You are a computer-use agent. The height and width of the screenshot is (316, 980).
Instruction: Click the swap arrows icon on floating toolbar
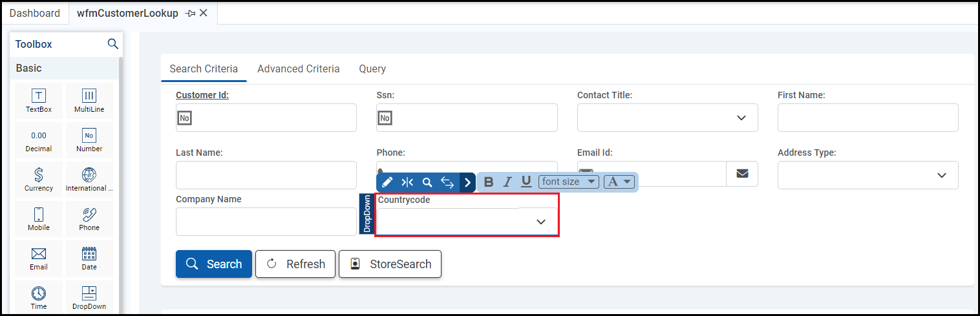[x=447, y=182]
